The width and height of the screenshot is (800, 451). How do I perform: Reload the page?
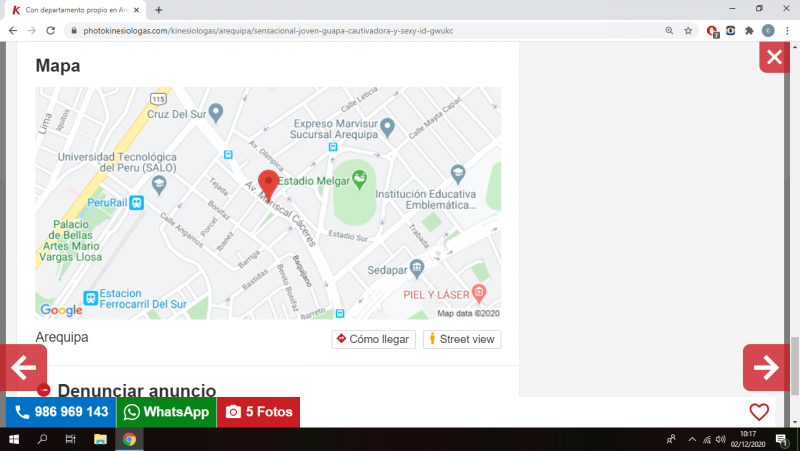[x=51, y=31]
